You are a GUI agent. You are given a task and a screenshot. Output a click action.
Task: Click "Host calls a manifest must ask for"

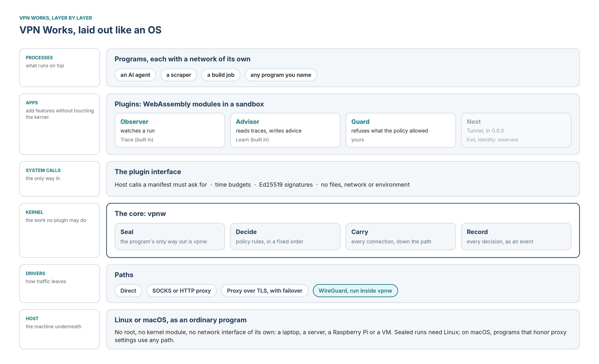[161, 185]
